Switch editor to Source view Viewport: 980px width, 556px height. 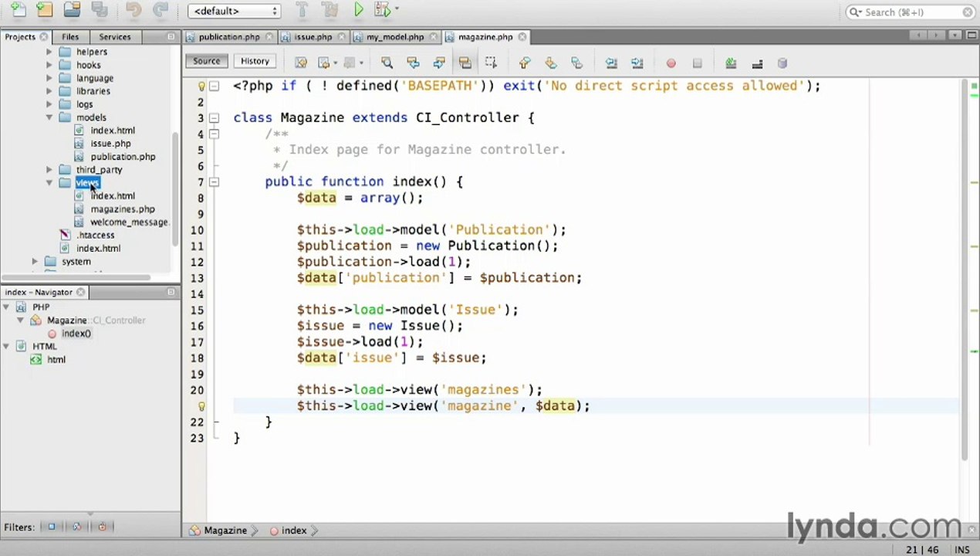206,61
